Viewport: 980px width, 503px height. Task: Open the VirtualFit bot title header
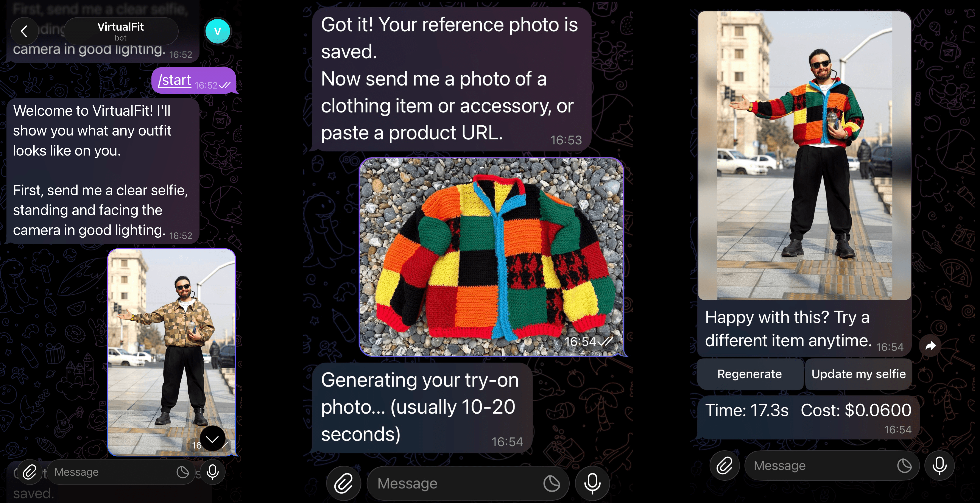click(x=121, y=31)
